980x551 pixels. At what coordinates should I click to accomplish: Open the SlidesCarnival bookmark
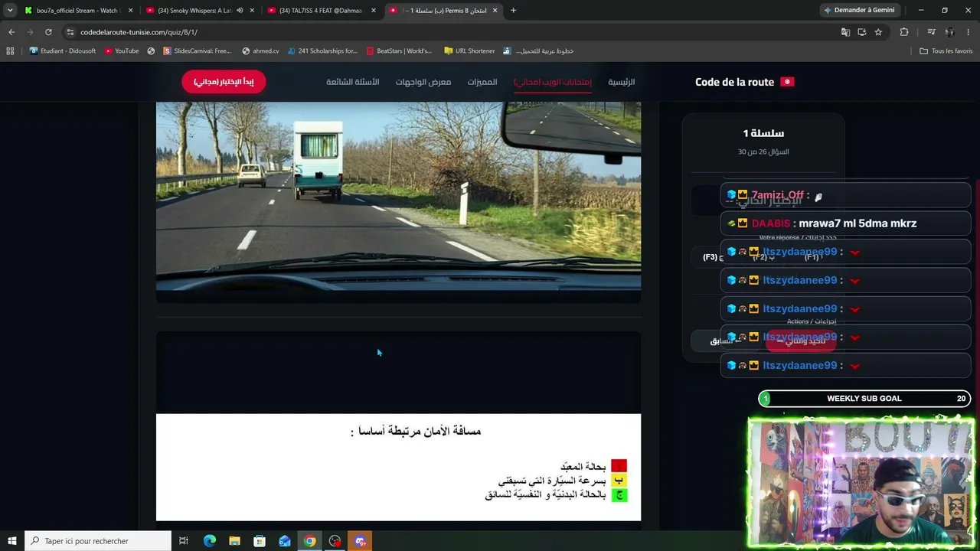pyautogui.click(x=196, y=51)
